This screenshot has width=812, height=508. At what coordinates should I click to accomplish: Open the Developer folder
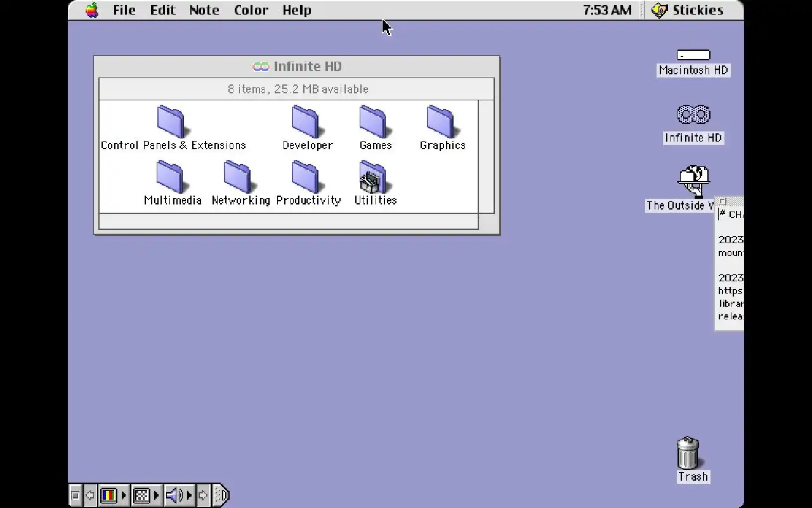pos(306,121)
